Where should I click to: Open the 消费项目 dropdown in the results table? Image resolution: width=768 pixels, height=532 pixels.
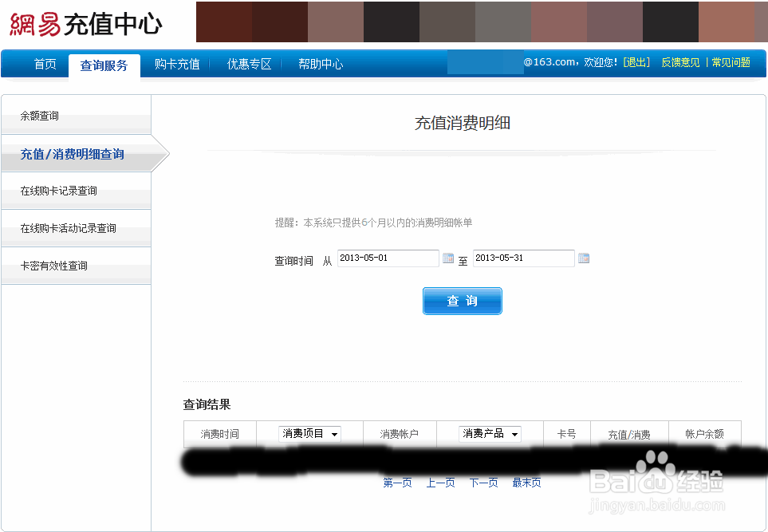(309, 433)
